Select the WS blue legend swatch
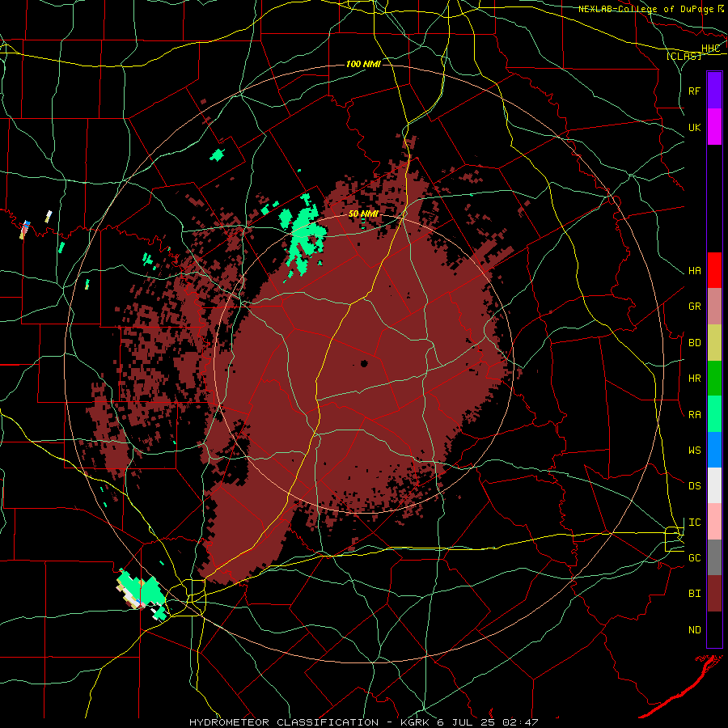The height and width of the screenshot is (728, 728). [714, 450]
